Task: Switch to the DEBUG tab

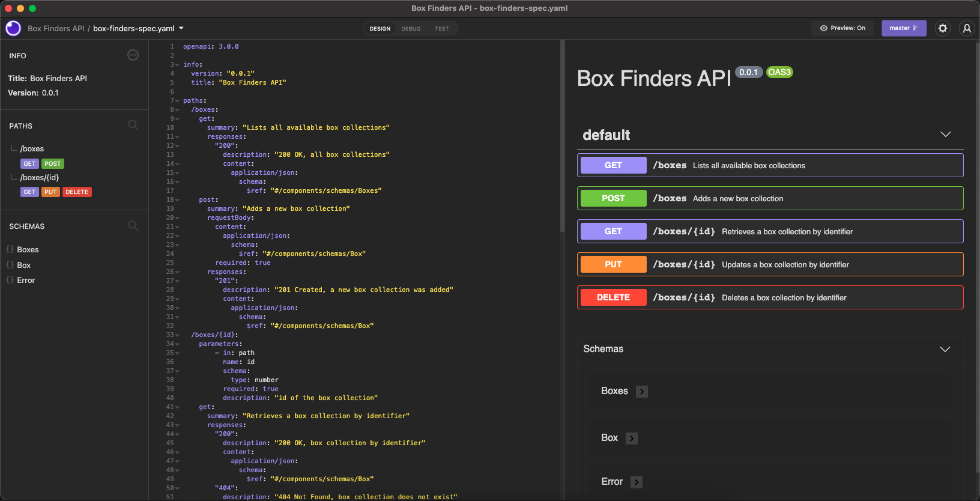Action: pos(411,29)
